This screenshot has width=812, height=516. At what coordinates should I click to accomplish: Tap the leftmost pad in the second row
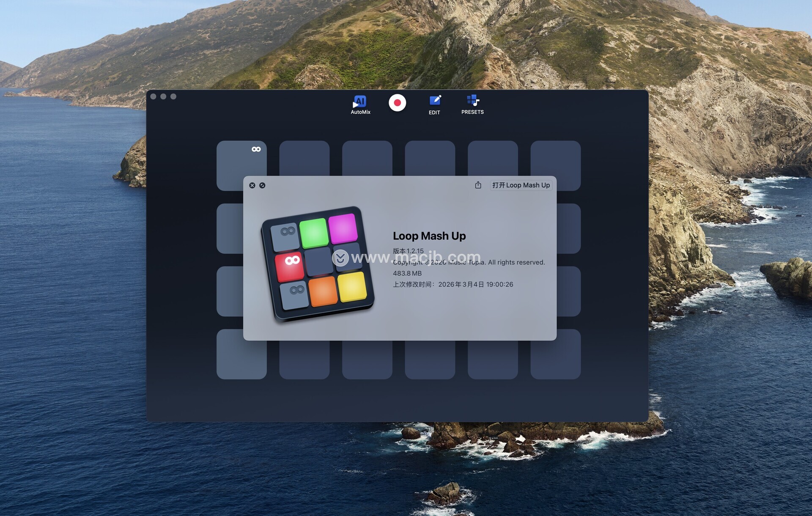[x=230, y=228]
